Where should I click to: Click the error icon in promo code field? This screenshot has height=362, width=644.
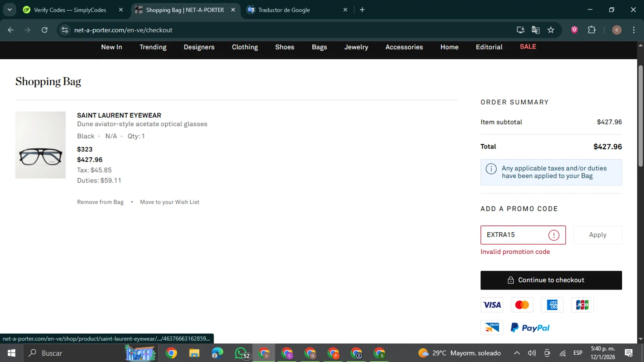pyautogui.click(x=554, y=235)
